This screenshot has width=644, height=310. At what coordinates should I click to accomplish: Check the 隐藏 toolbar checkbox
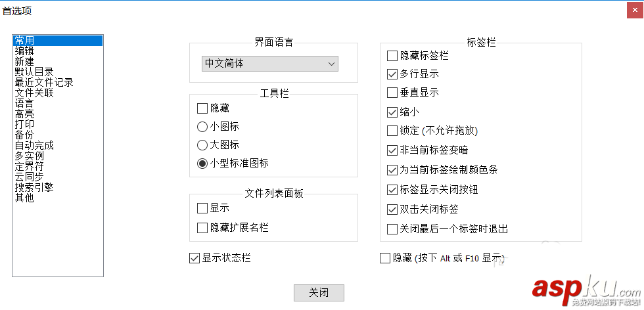[x=202, y=108]
